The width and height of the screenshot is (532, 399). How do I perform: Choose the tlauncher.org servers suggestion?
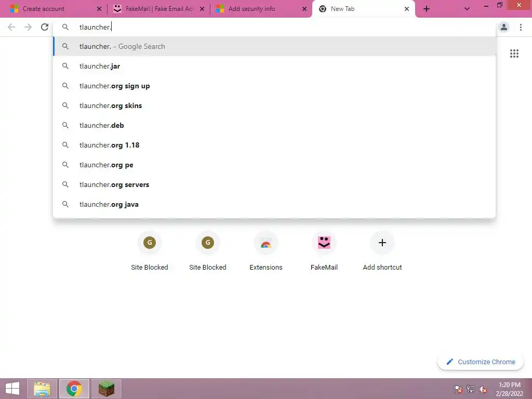tap(274, 184)
